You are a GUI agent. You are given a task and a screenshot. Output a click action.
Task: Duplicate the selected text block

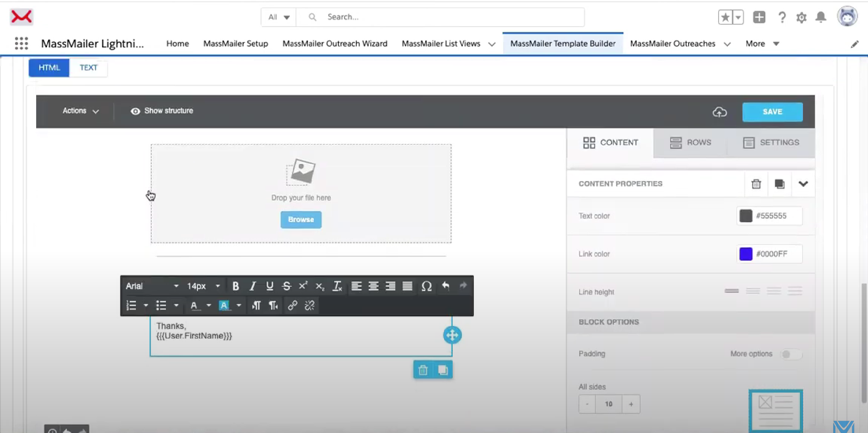click(443, 370)
